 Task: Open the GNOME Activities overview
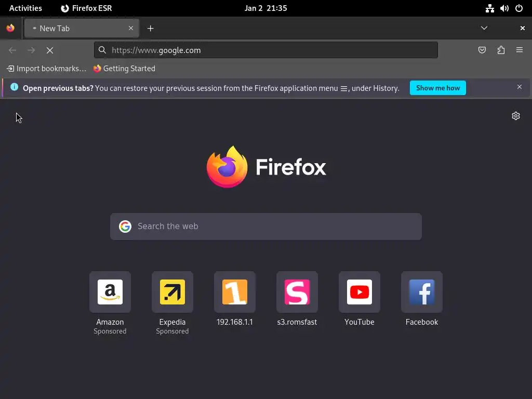pos(25,8)
